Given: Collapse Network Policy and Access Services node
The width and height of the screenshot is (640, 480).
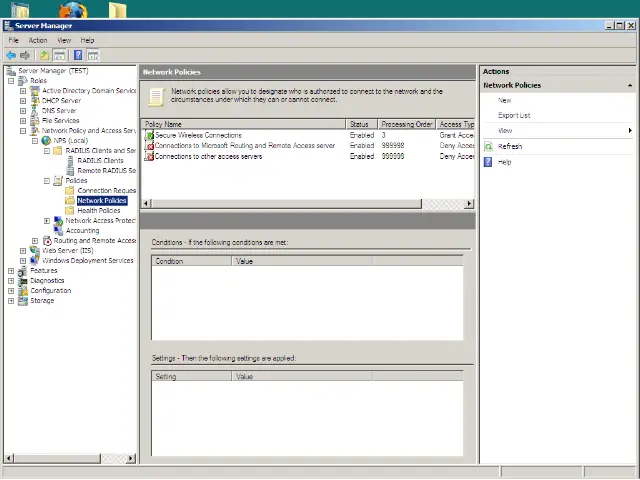Looking at the screenshot, I should 23,131.
